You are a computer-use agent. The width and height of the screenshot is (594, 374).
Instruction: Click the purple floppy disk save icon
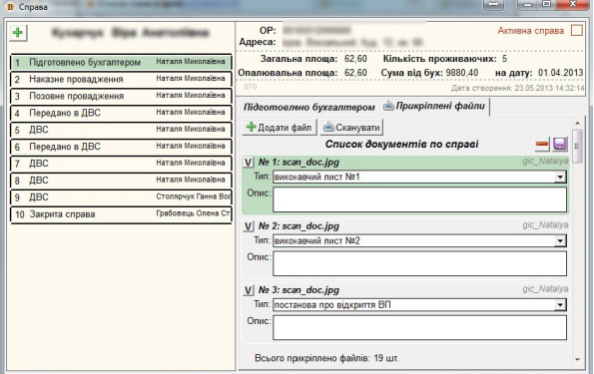pyautogui.click(x=560, y=144)
